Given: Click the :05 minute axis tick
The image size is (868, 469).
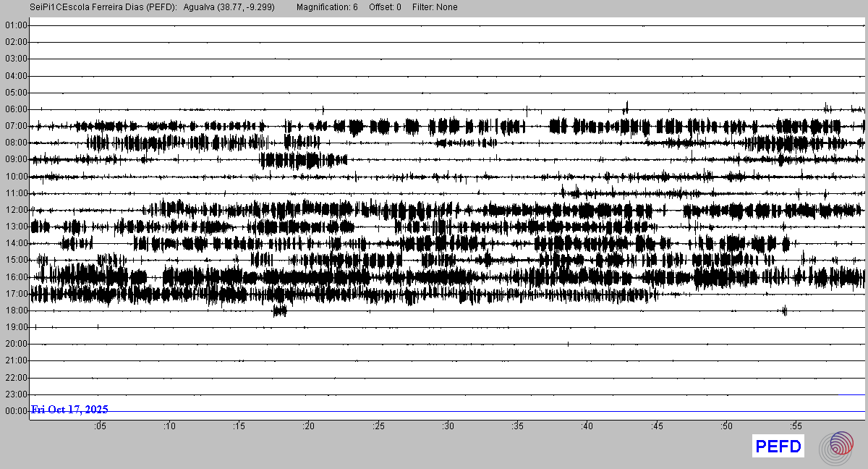Looking at the screenshot, I should click(x=100, y=426).
